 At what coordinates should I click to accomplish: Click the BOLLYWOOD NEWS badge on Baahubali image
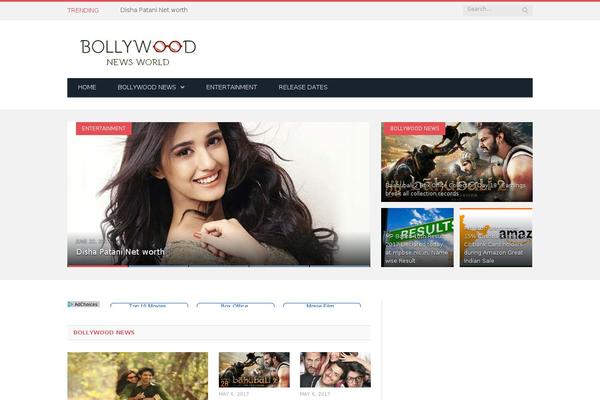414,128
